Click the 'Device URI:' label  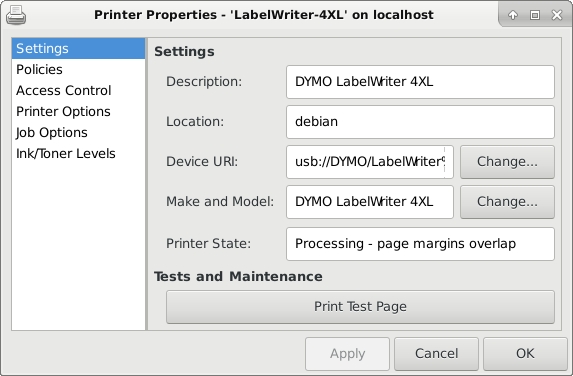tap(202, 162)
